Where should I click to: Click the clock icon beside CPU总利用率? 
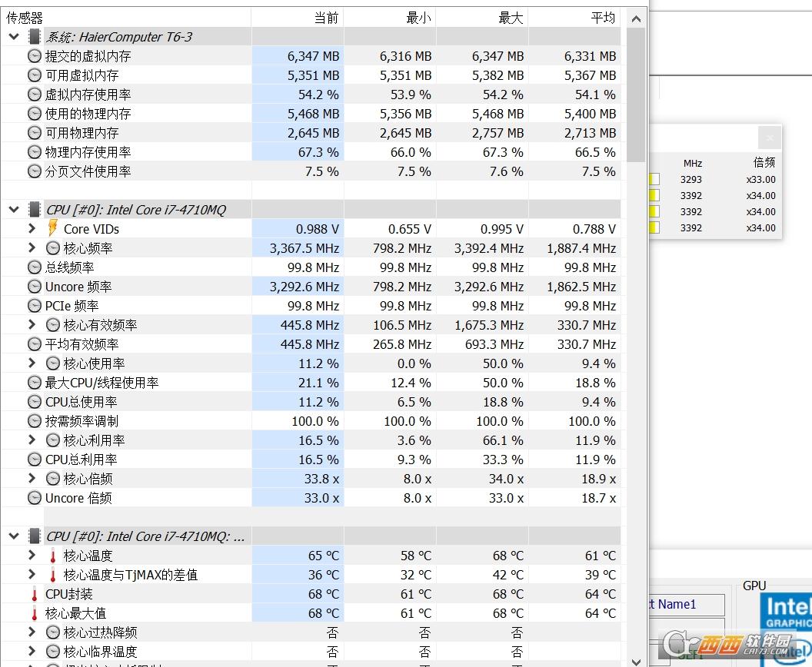[34, 460]
